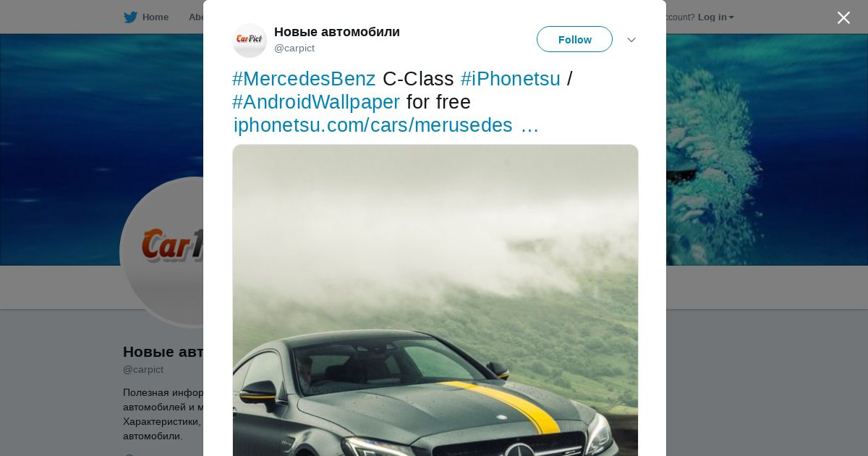View the Mercedes C-Class photo
868x456 pixels.
click(x=435, y=300)
